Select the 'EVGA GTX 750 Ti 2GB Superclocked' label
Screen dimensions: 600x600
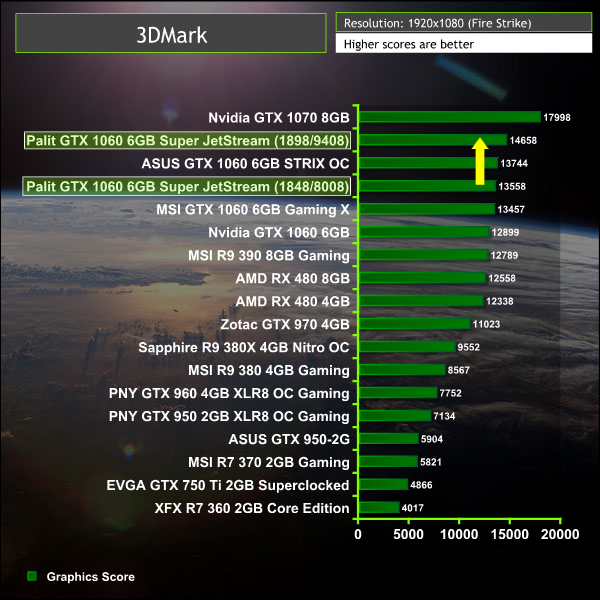tap(228, 485)
